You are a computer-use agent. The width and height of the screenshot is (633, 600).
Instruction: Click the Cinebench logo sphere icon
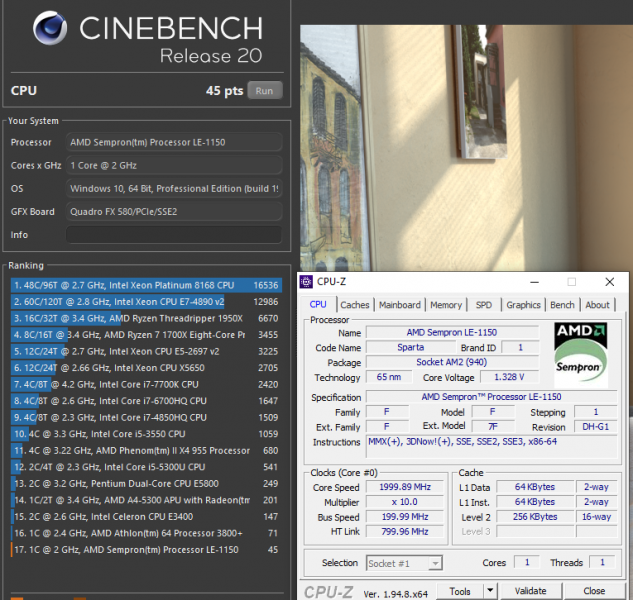point(50,27)
